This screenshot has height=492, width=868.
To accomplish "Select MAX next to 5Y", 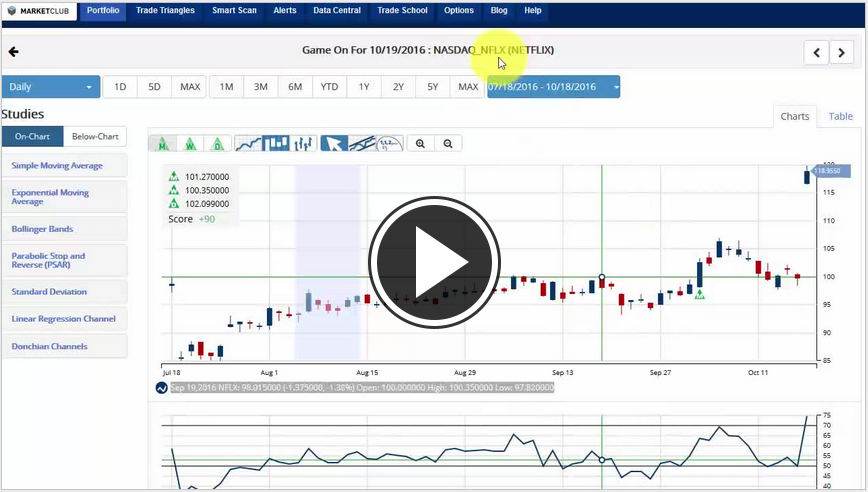I will (x=468, y=87).
